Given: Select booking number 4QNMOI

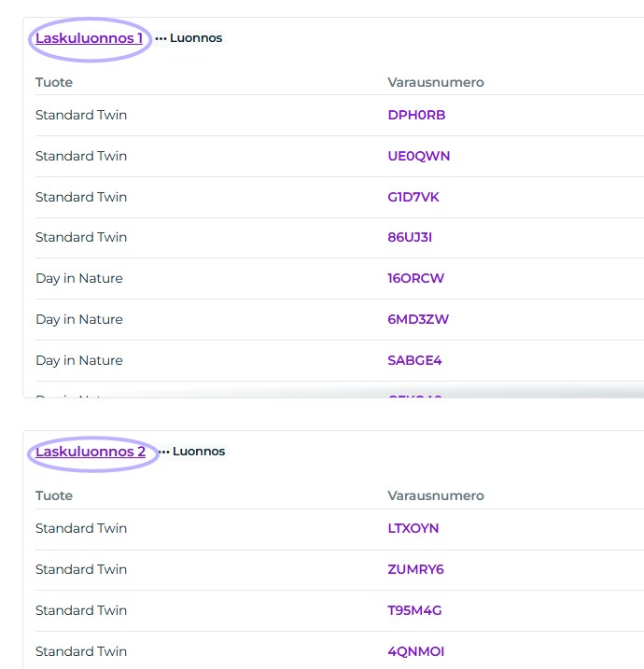Looking at the screenshot, I should pos(416,651).
